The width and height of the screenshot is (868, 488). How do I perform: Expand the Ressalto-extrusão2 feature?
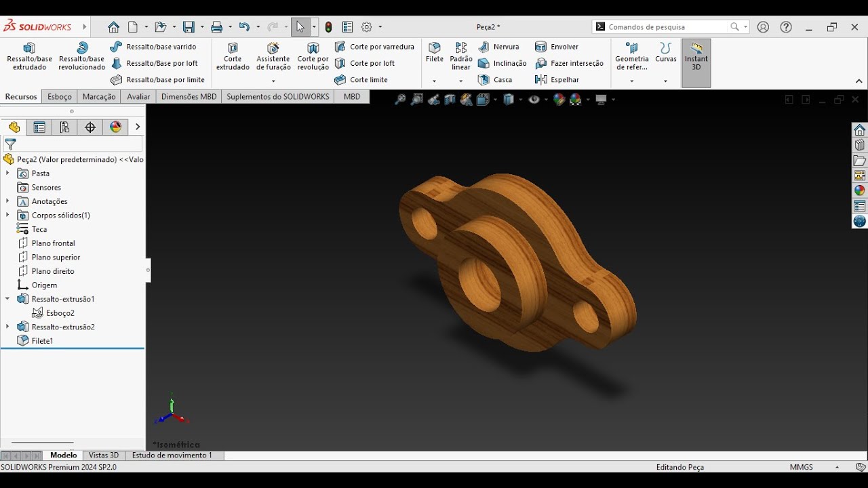tap(7, 327)
